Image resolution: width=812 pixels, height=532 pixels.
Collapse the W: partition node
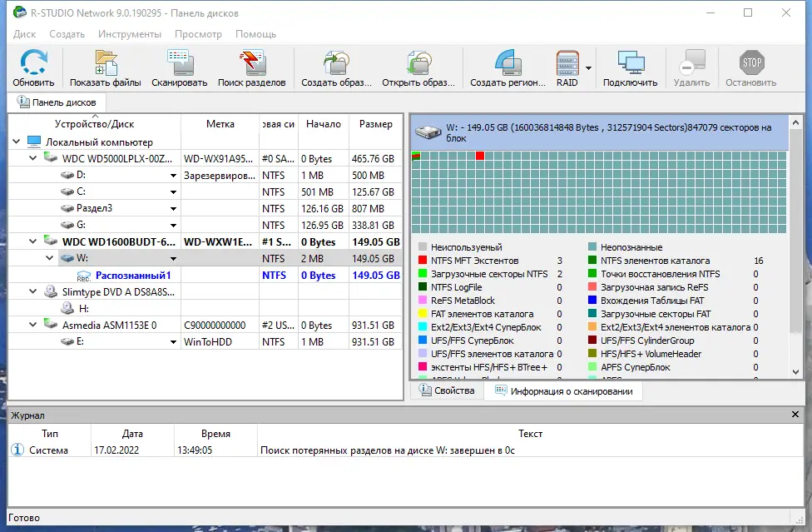[x=49, y=258]
